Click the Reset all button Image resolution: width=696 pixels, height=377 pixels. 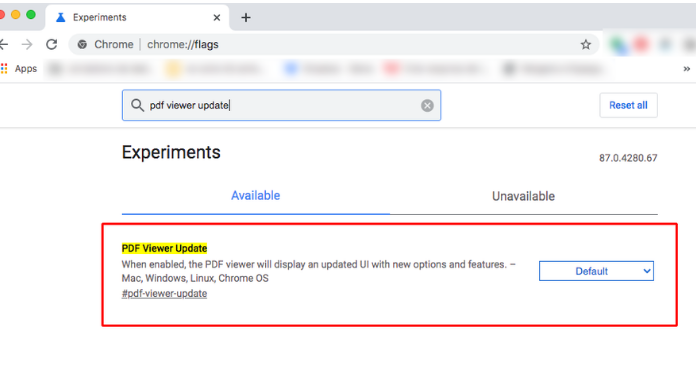628,105
